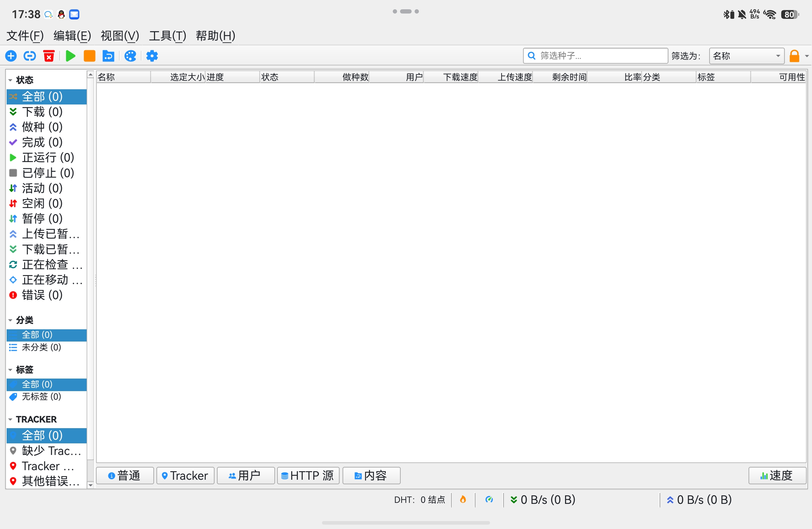Select 无标签 (0) tag filter

tap(46, 396)
